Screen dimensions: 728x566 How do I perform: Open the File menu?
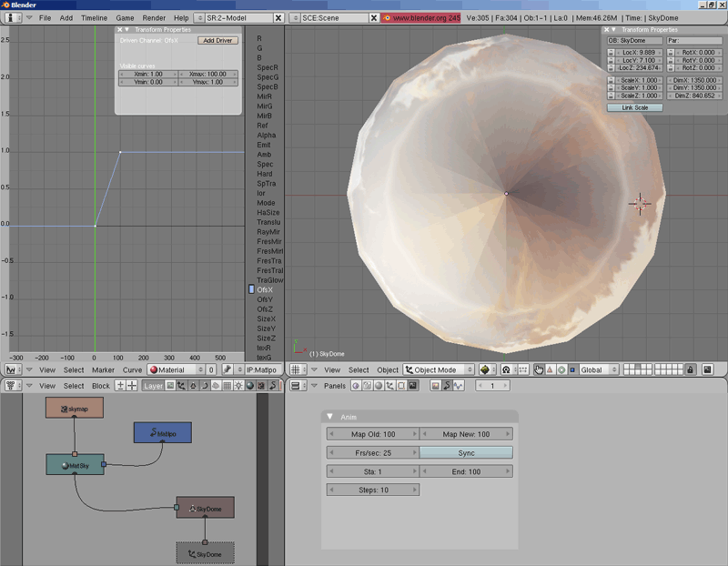[45, 17]
